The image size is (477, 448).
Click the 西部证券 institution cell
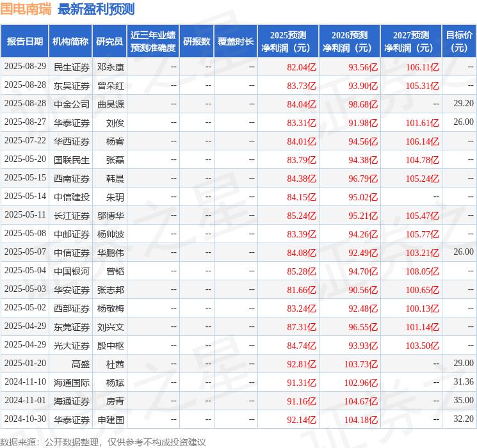(72, 308)
